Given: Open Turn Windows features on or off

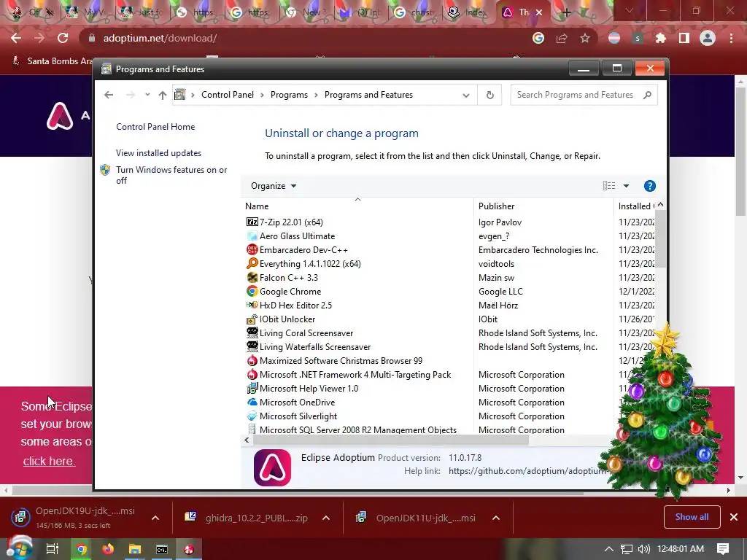Looking at the screenshot, I should coord(171,175).
